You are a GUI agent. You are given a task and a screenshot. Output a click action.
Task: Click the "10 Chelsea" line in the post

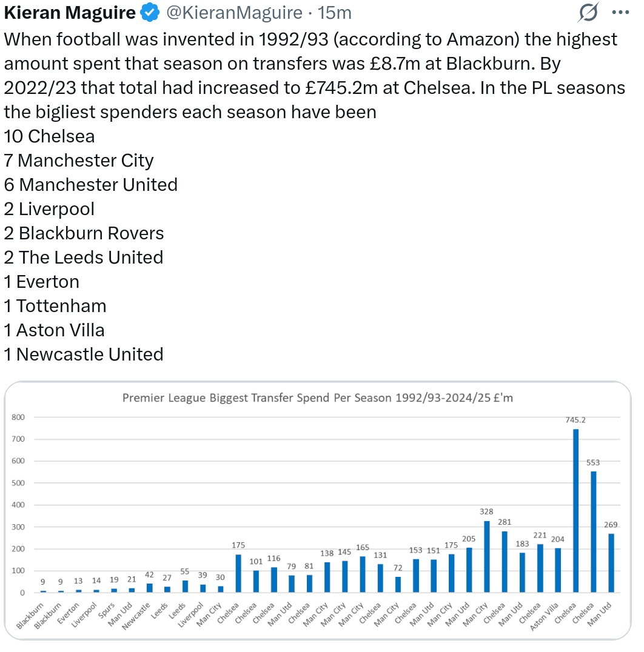[49, 136]
